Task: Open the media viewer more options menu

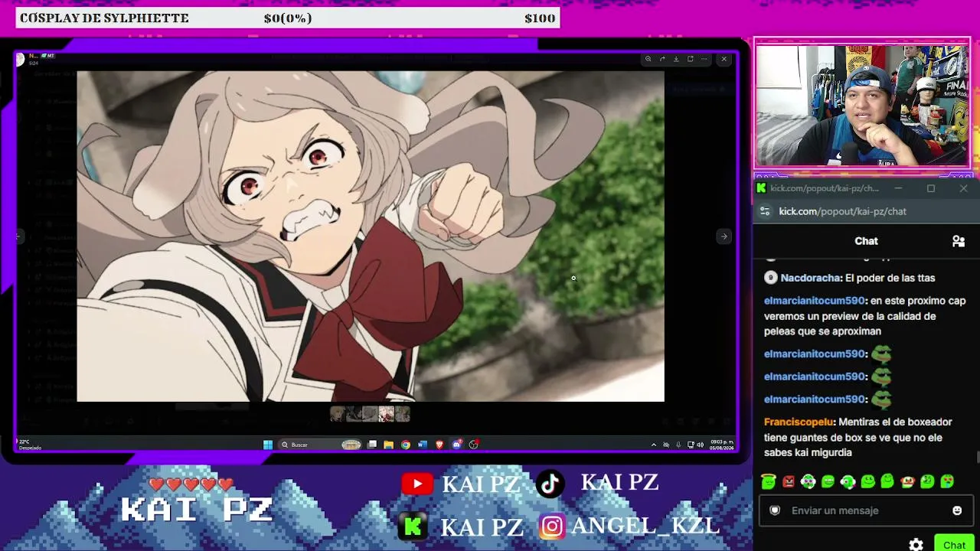Action: coord(704,59)
